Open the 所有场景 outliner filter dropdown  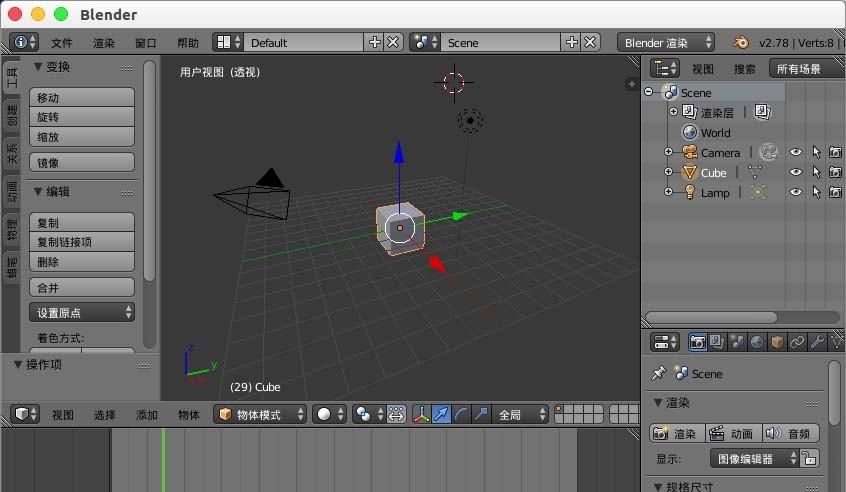(806, 69)
